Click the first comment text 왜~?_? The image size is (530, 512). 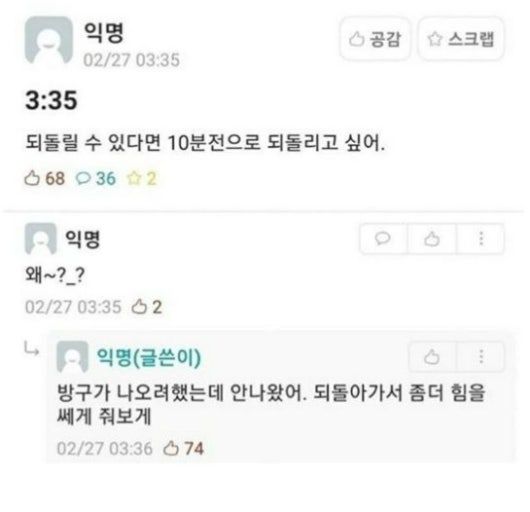coord(55,275)
